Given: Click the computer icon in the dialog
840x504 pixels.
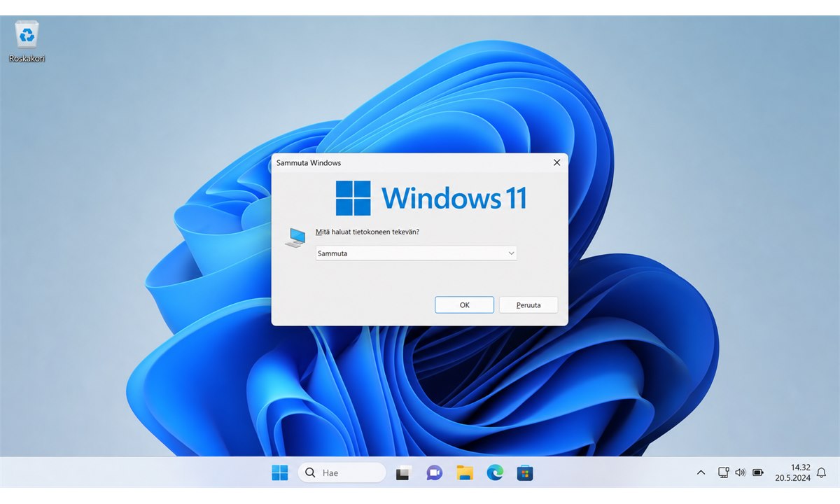Looking at the screenshot, I should coord(295,237).
